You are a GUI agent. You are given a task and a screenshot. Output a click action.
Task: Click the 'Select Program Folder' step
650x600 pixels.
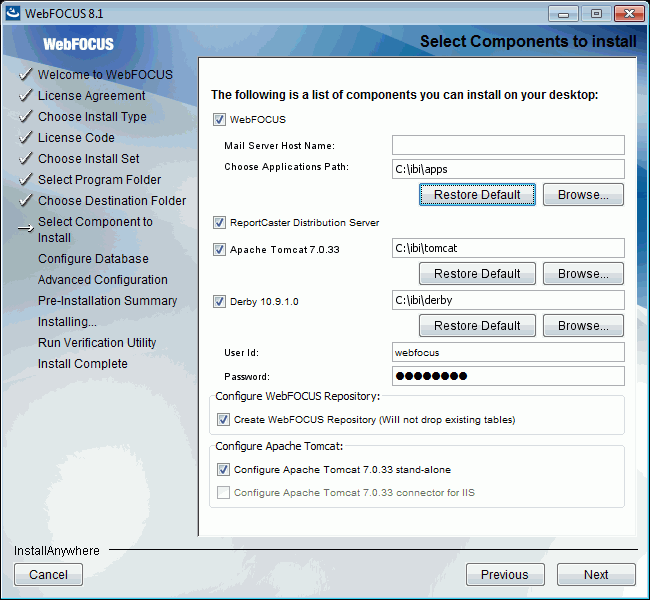pyautogui.click(x=99, y=180)
